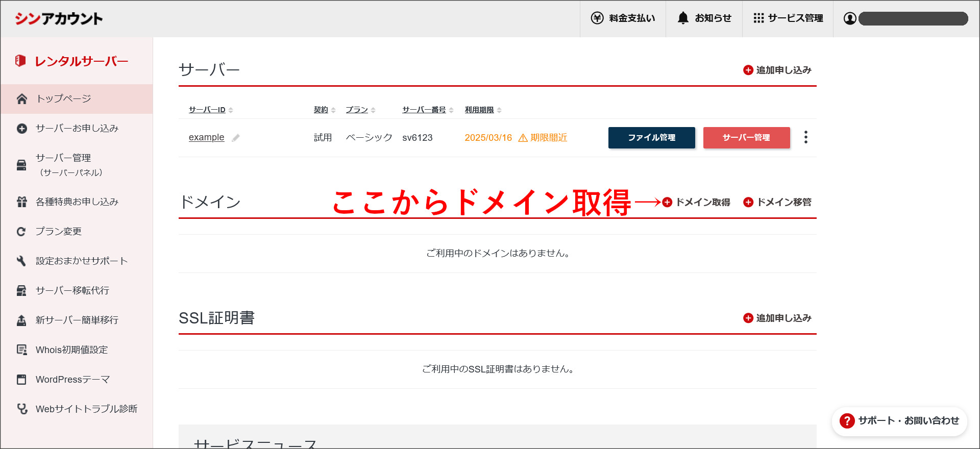Sort table by サーバー番号 column
This screenshot has width=980, height=449.
click(x=428, y=110)
